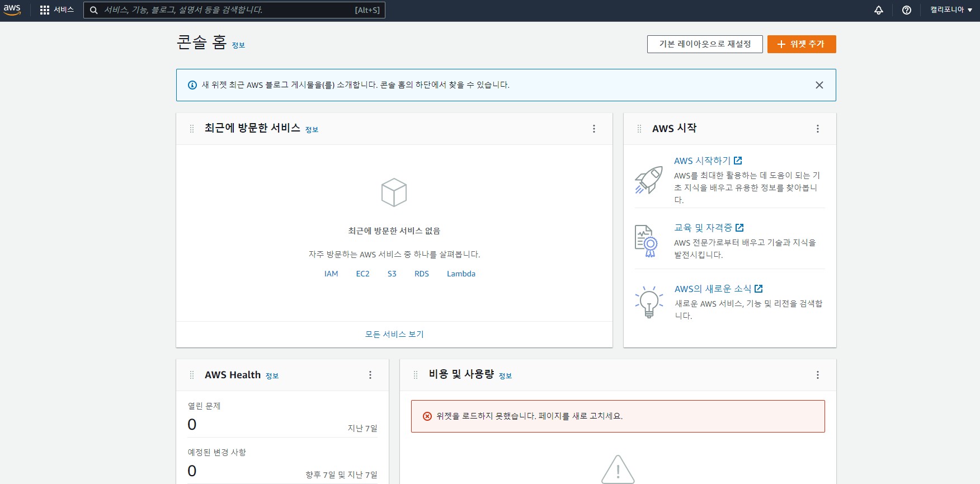Open the notifications bell icon

(879, 10)
